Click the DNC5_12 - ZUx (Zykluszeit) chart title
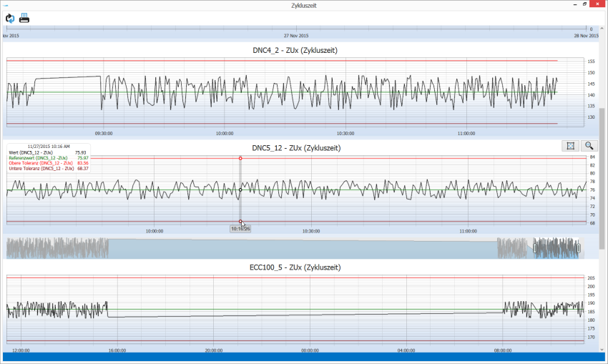The height and width of the screenshot is (364, 608). pos(296,148)
